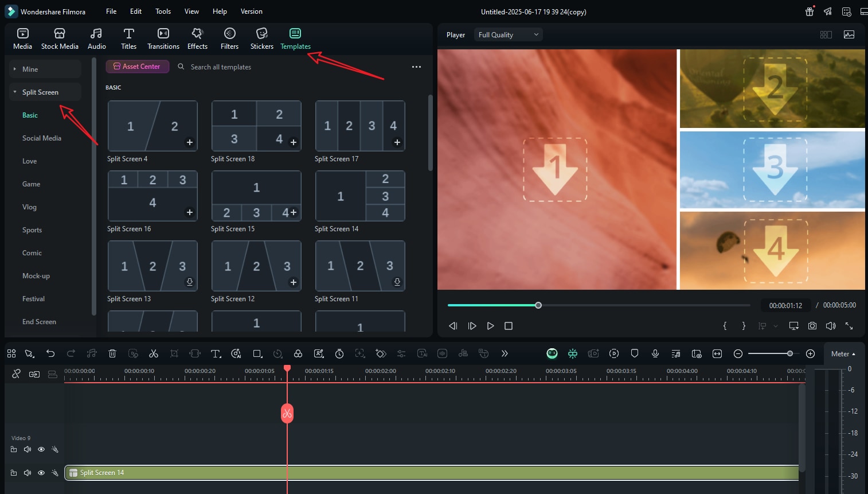The image size is (868, 494).
Task: Toggle visibility of the Video 9 track
Action: click(x=41, y=449)
